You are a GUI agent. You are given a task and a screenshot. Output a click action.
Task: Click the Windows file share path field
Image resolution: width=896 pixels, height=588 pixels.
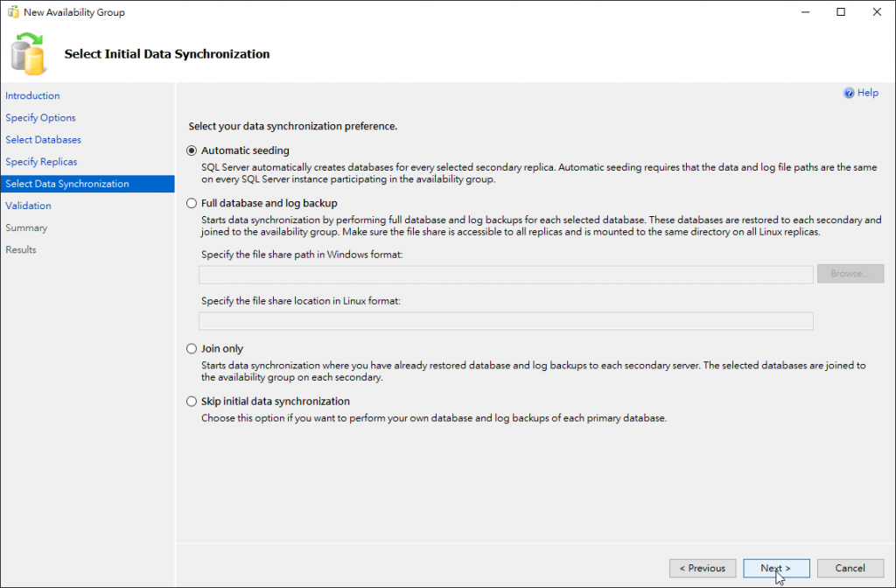click(x=506, y=275)
